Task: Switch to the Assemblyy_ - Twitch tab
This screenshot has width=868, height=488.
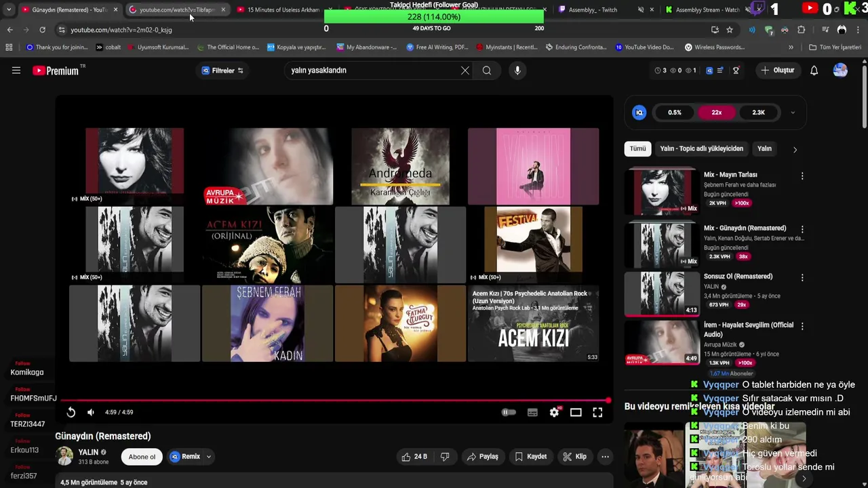Action: coord(597,9)
